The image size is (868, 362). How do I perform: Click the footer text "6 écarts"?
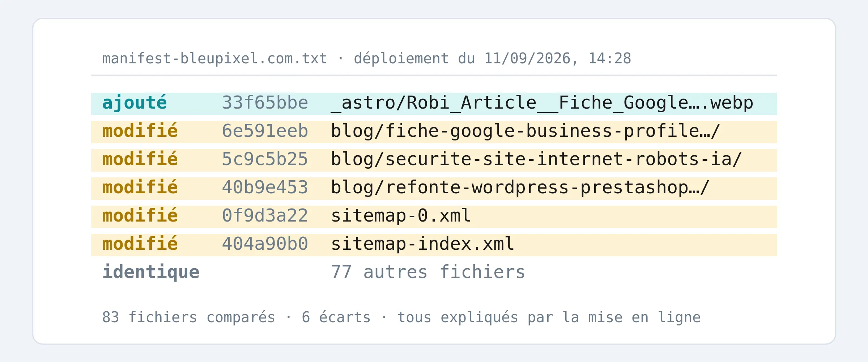pos(336,317)
